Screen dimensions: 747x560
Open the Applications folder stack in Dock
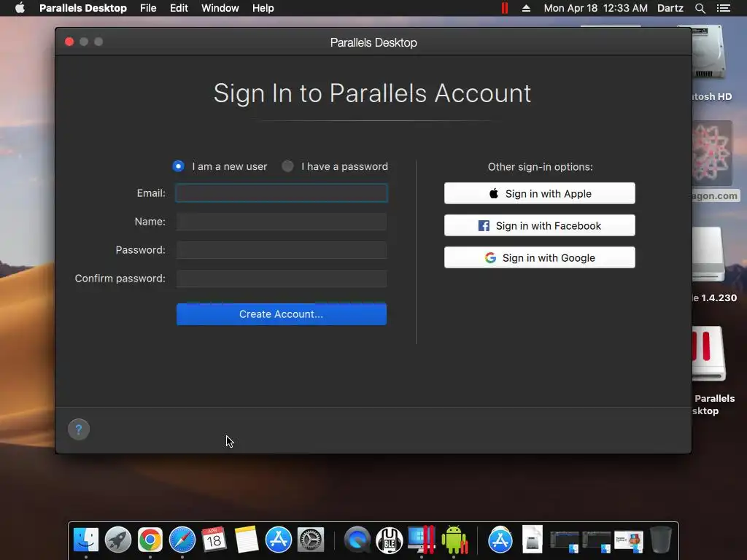(500, 540)
